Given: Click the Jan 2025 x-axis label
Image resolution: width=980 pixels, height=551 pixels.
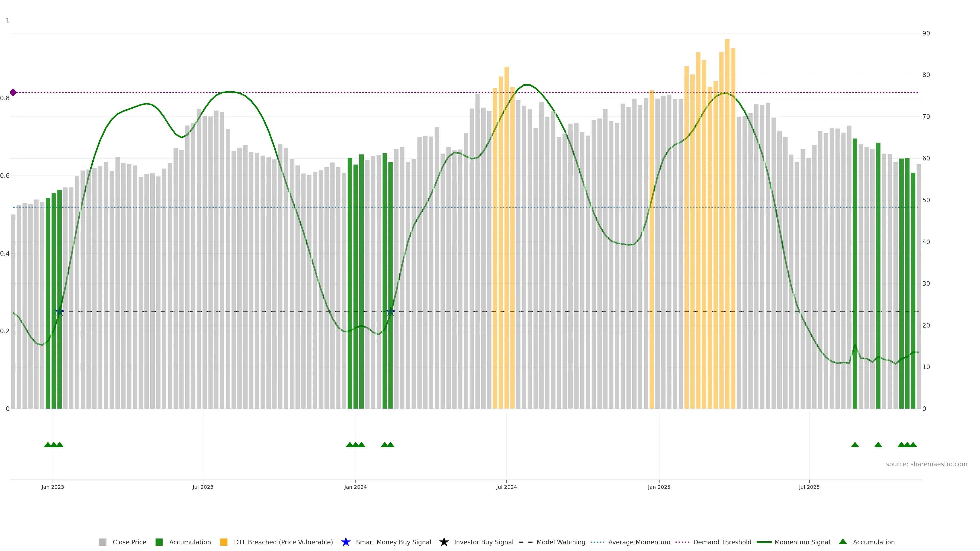Looking at the screenshot, I should click(658, 487).
